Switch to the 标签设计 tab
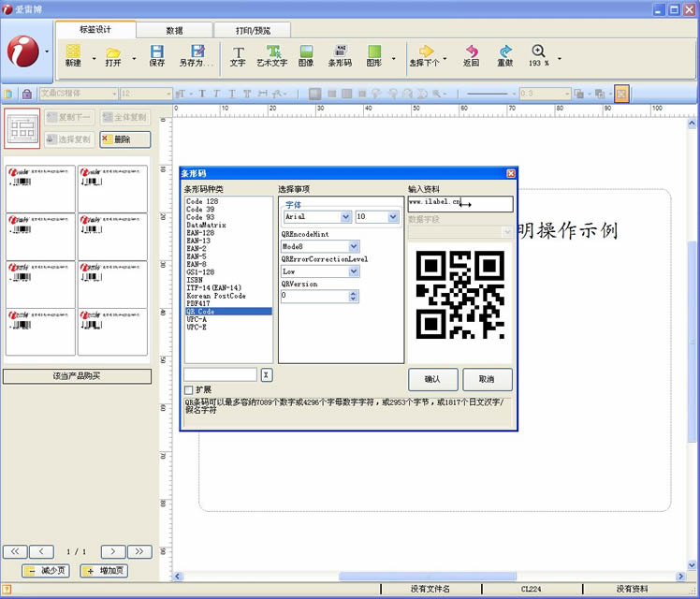 (95, 29)
